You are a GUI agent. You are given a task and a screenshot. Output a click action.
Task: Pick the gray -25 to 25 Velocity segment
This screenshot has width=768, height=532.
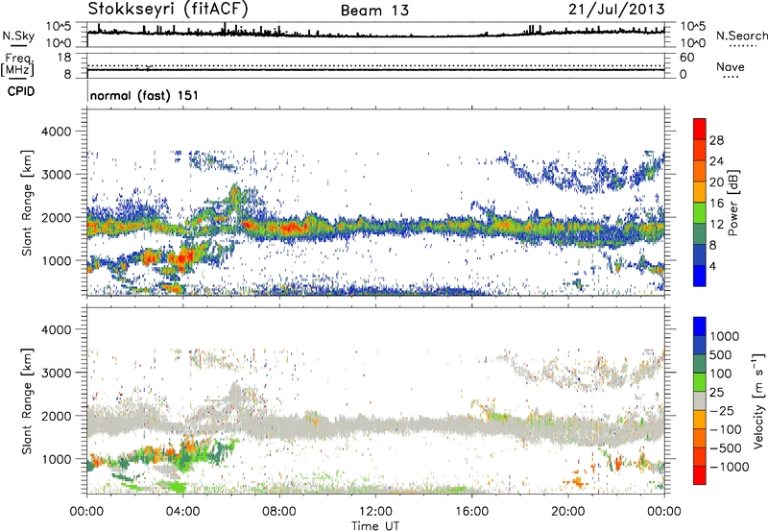click(x=700, y=400)
